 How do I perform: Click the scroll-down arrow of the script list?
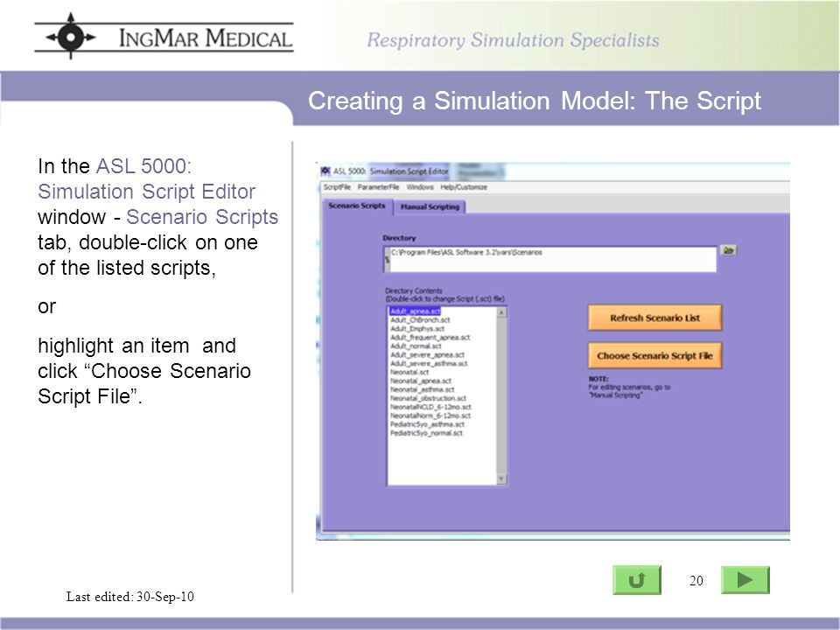tap(501, 479)
